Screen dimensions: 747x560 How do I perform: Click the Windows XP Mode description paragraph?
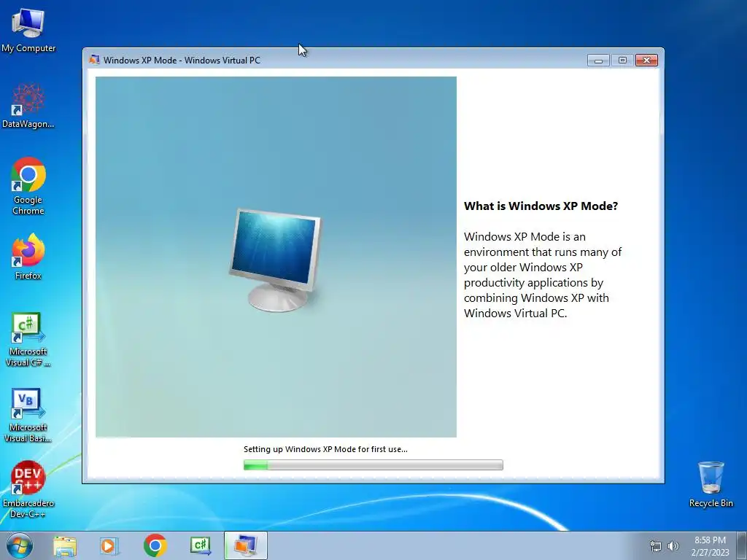pos(543,275)
